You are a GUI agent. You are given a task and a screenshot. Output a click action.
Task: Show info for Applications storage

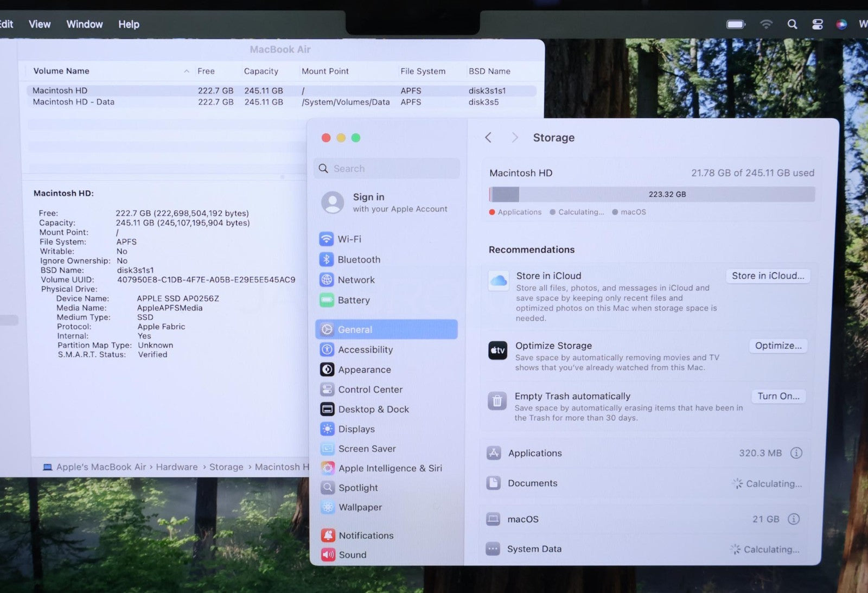[796, 453]
